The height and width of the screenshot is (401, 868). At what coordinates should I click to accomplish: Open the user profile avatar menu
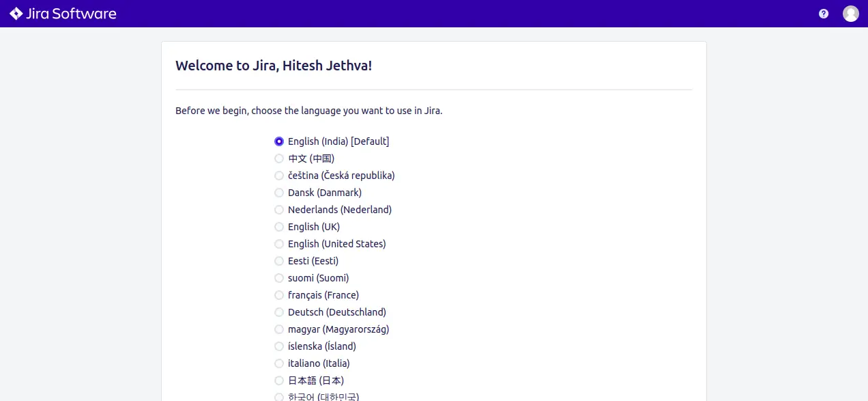(x=850, y=14)
